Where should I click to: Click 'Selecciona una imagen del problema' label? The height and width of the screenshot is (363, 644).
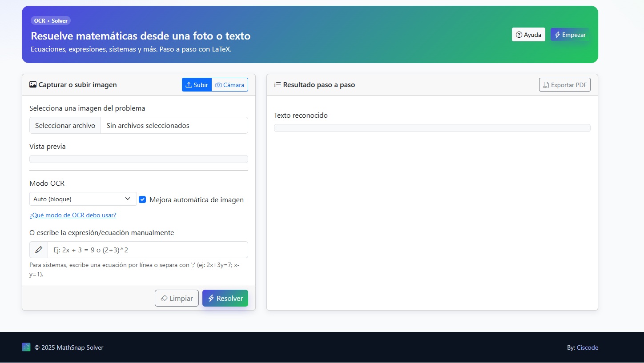87,108
